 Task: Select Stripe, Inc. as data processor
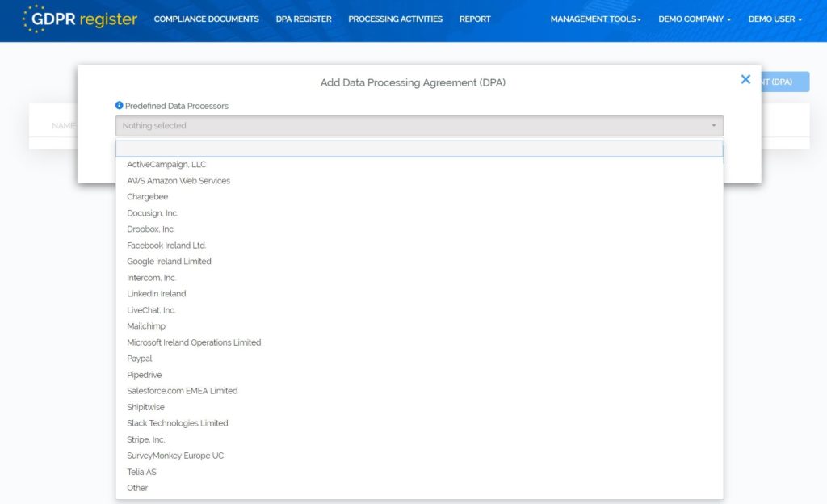click(146, 439)
